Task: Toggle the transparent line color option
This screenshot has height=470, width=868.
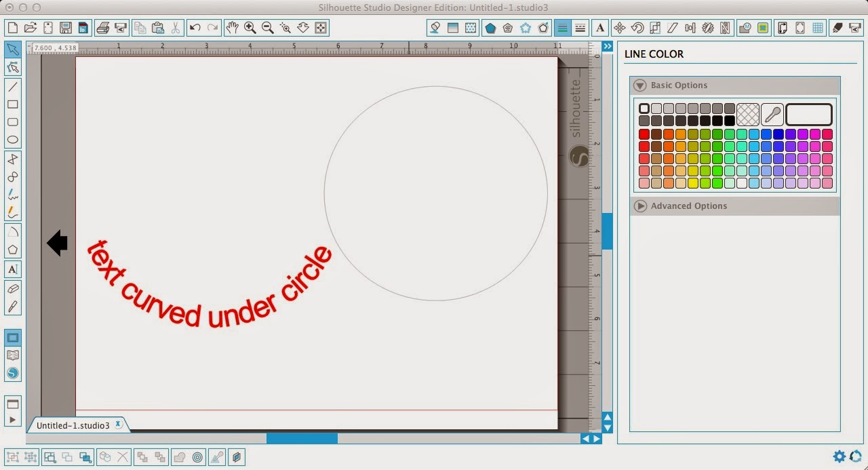Action: (748, 114)
